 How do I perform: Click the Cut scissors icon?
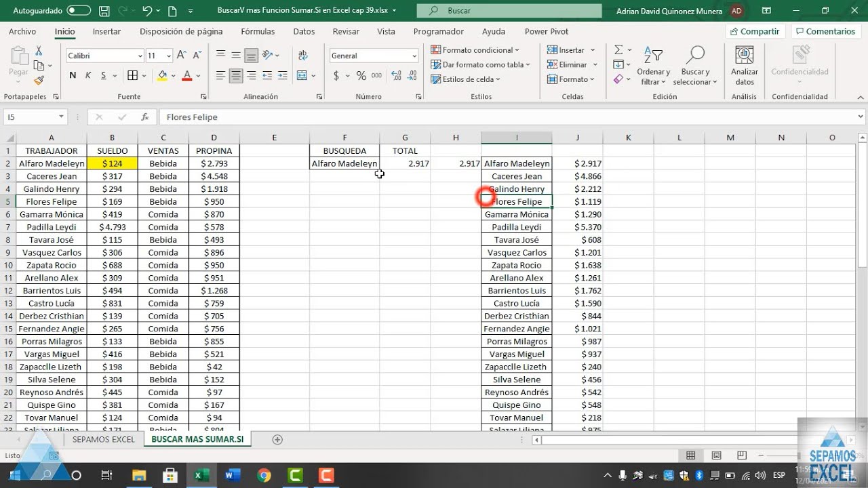pyautogui.click(x=39, y=51)
